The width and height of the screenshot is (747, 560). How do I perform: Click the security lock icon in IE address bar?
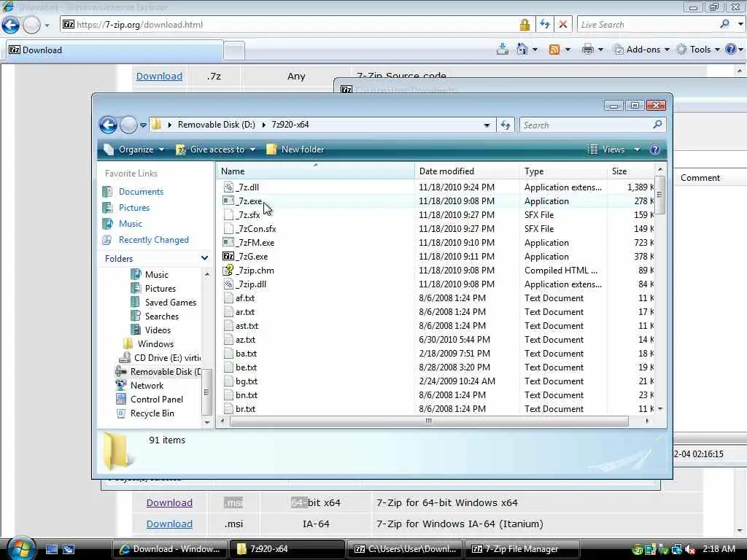pos(525,25)
